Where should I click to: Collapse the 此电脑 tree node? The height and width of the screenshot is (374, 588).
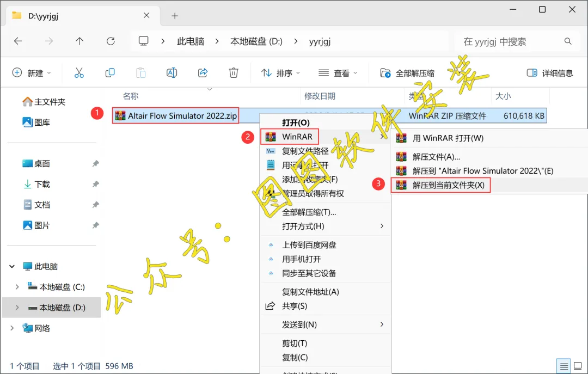(12, 267)
